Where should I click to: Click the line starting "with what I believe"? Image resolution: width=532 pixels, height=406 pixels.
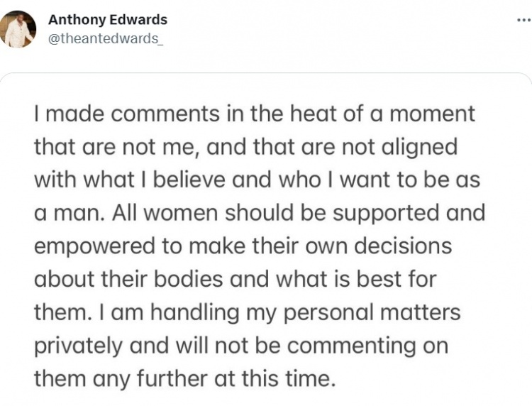[257, 180]
